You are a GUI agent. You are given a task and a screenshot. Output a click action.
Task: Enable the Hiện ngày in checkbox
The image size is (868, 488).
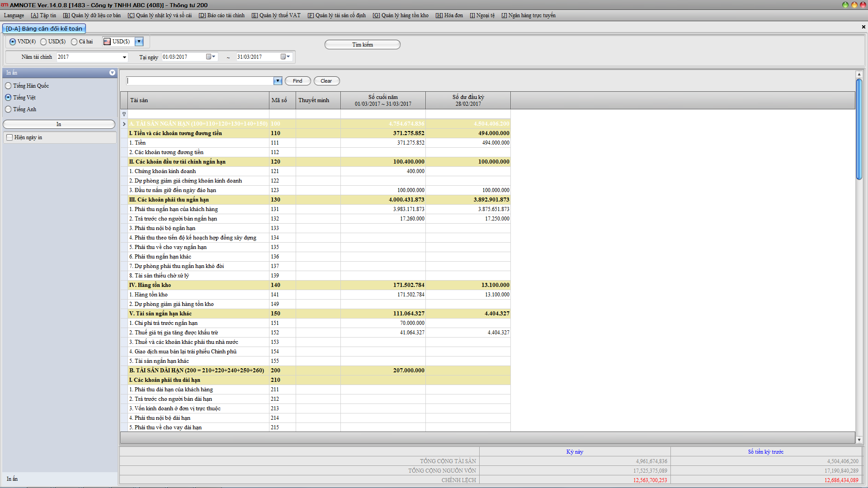[x=10, y=137]
